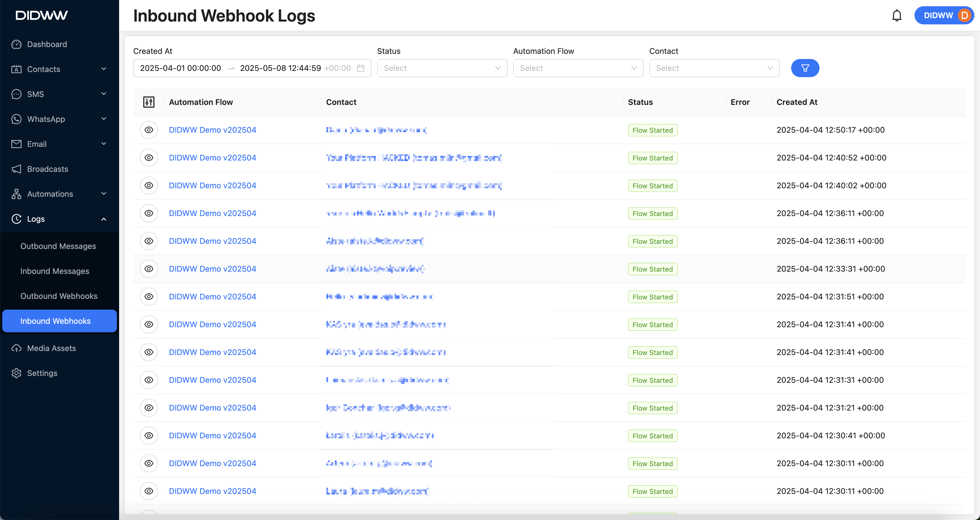Screen dimensions: 980x520
Task: Select Outbound Webhooks in the sidebar
Action: point(59,296)
